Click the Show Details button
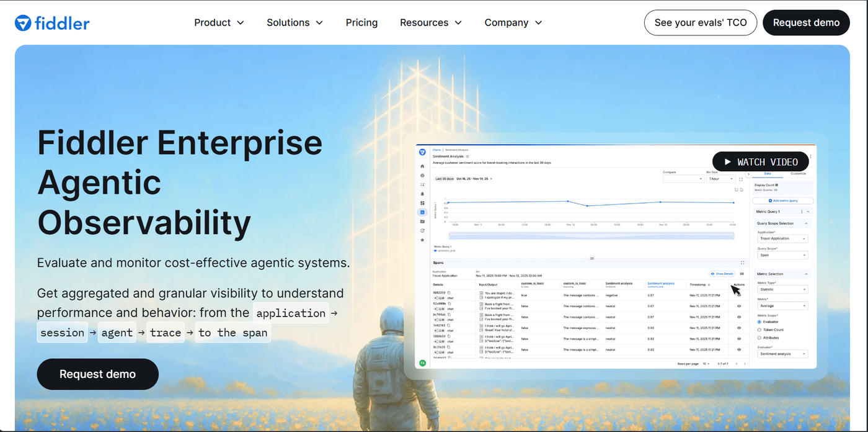Viewport: 868px width, 432px height. coord(722,274)
